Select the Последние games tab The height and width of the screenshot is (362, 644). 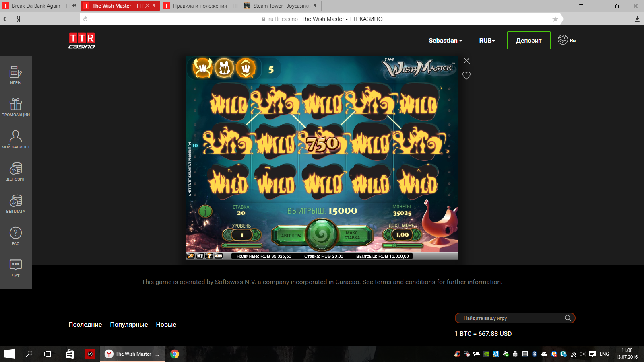(85, 325)
